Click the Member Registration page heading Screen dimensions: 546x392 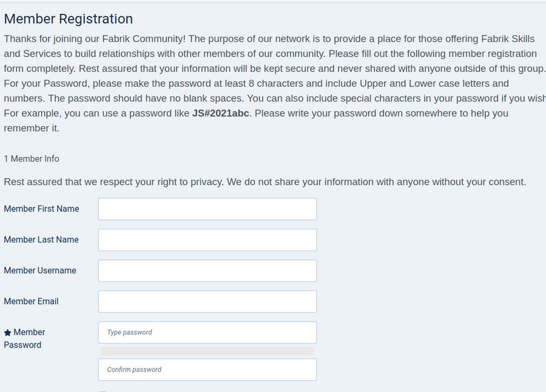tap(68, 19)
